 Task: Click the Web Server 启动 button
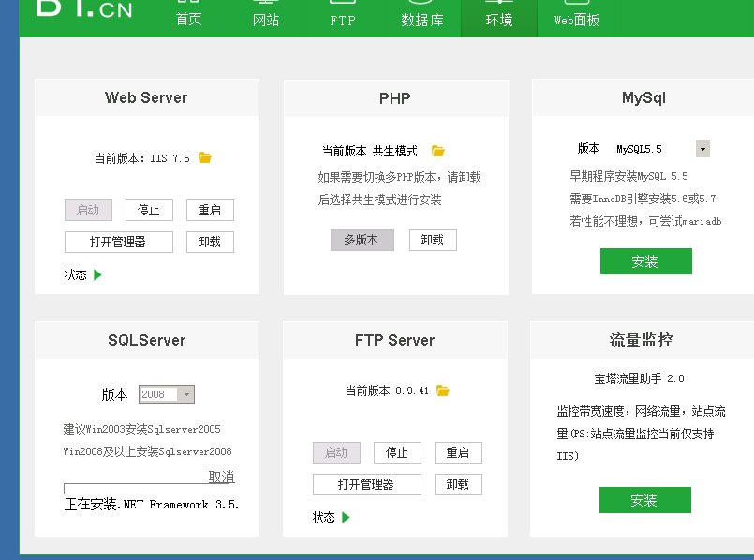(88, 210)
